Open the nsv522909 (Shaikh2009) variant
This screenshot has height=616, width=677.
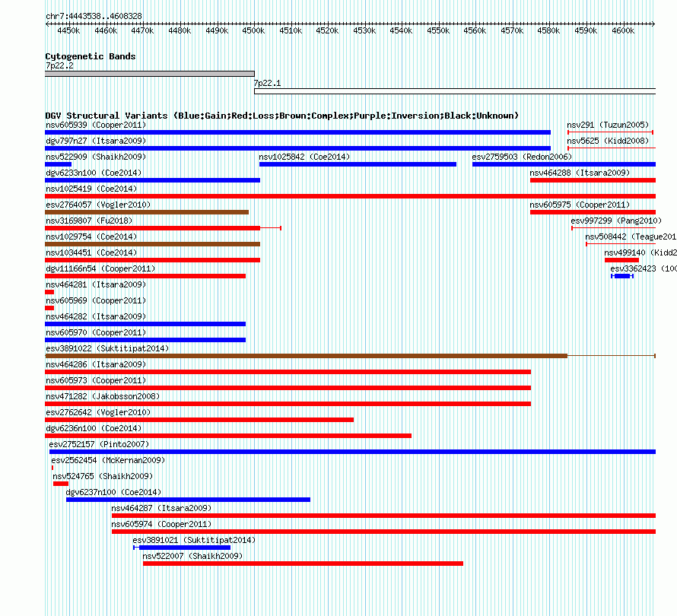tap(96, 157)
